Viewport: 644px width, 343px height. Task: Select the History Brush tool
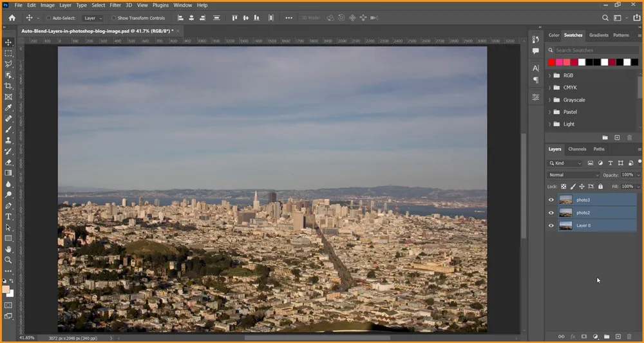(8, 151)
